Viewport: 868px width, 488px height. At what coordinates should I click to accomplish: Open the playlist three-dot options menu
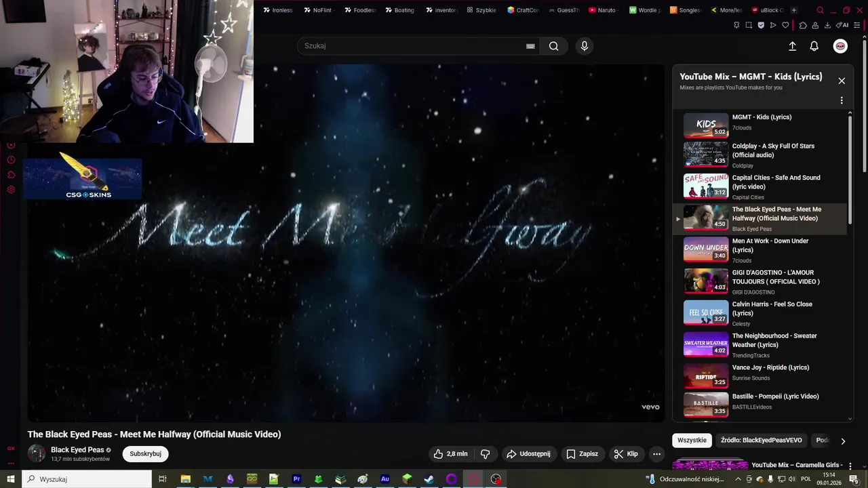(842, 100)
